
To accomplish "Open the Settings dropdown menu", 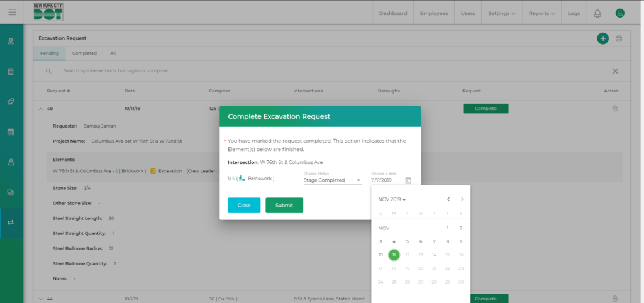I will pyautogui.click(x=501, y=13).
